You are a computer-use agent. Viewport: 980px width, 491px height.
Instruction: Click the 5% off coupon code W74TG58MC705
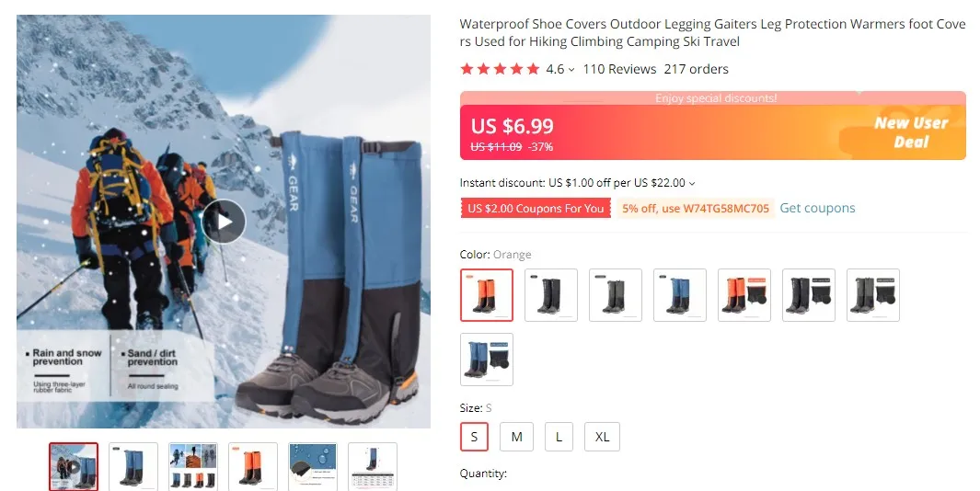pyautogui.click(x=696, y=209)
